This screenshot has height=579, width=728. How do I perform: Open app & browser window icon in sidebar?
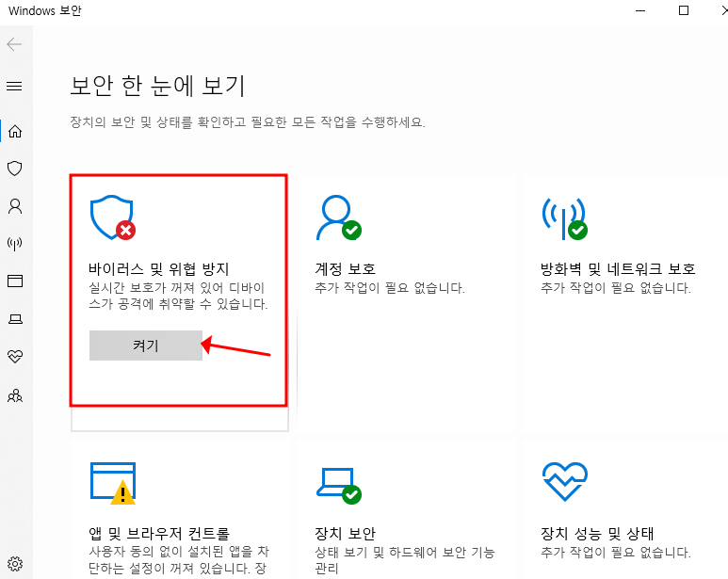(15, 281)
